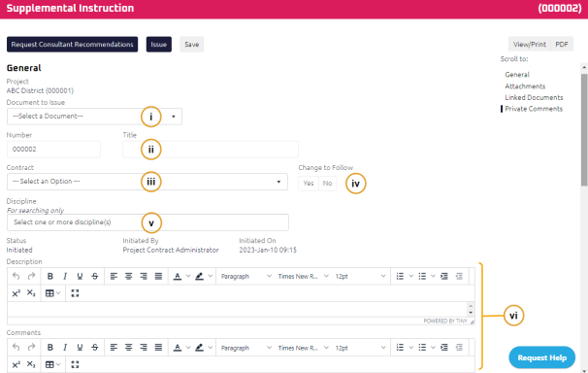The image size is (588, 373).
Task: Apply superscript in Comments editor
Action: 16,364
